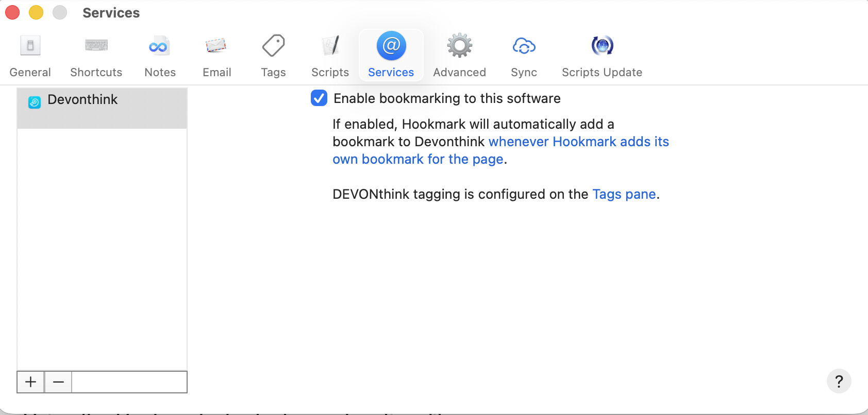Click the Services @ icon
Image resolution: width=868 pixels, height=415 pixels.
click(391, 46)
